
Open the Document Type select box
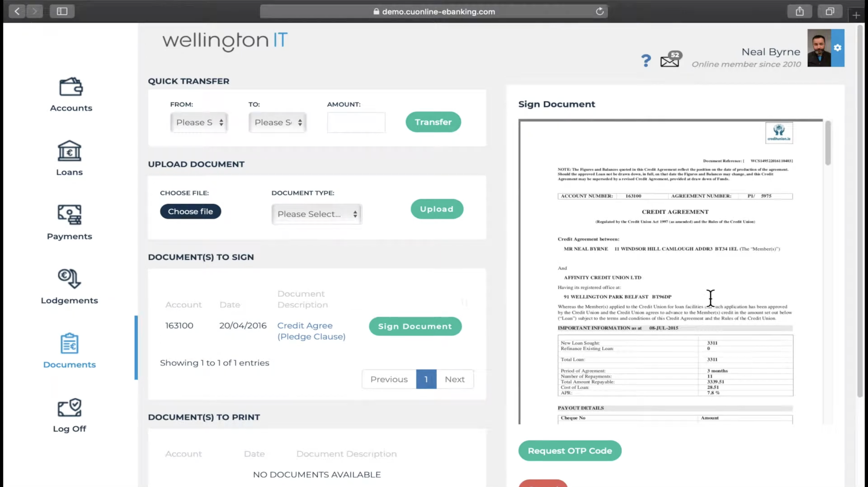click(x=317, y=214)
